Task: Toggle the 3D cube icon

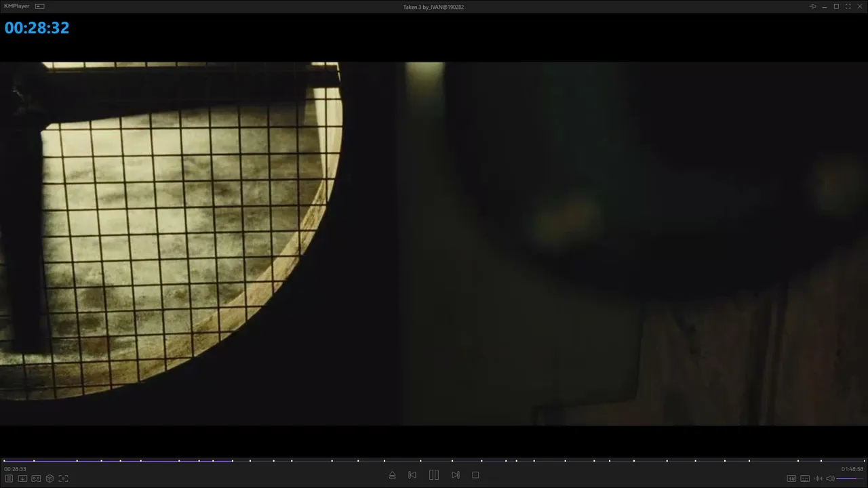Action: tap(50, 479)
